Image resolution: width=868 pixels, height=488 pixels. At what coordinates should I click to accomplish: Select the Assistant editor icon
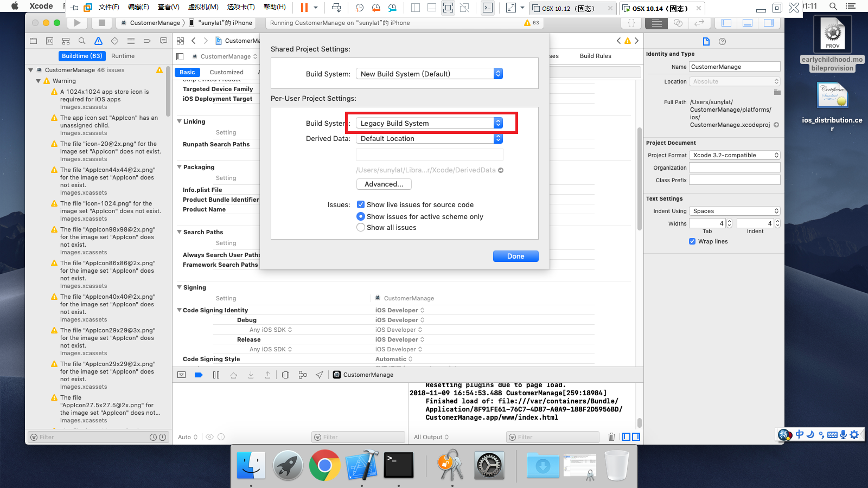click(x=678, y=23)
